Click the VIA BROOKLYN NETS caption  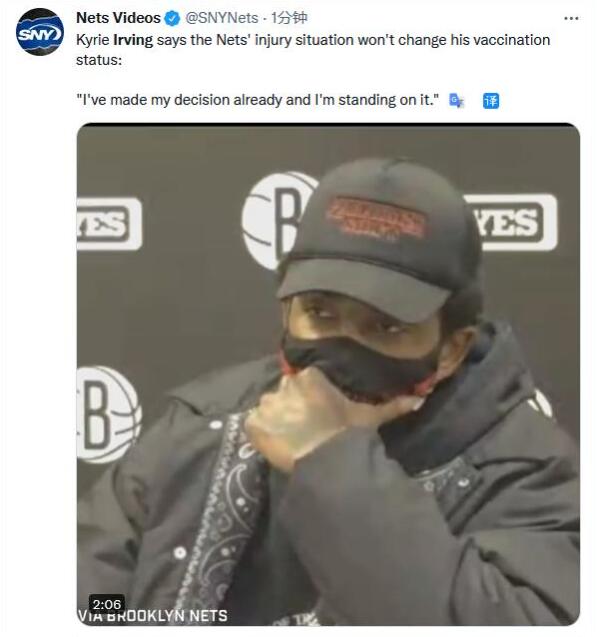tap(152, 616)
